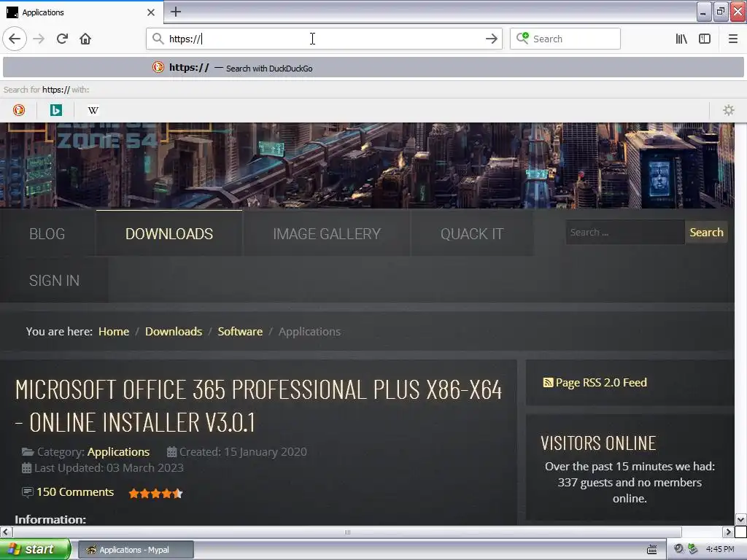Open the Windows start menu
Screen dimensions: 747x560
coord(35,549)
